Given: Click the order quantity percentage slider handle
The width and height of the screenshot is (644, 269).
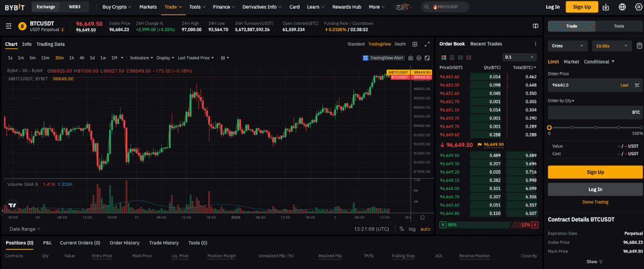Looking at the screenshot, I should pyautogui.click(x=549, y=128).
